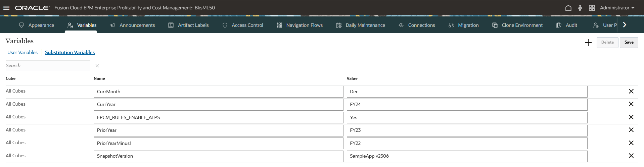Viewport: 644px width, 167px height.
Task: Open the Navigation Flow grid icon beside Administrator
Action: coord(592,8)
